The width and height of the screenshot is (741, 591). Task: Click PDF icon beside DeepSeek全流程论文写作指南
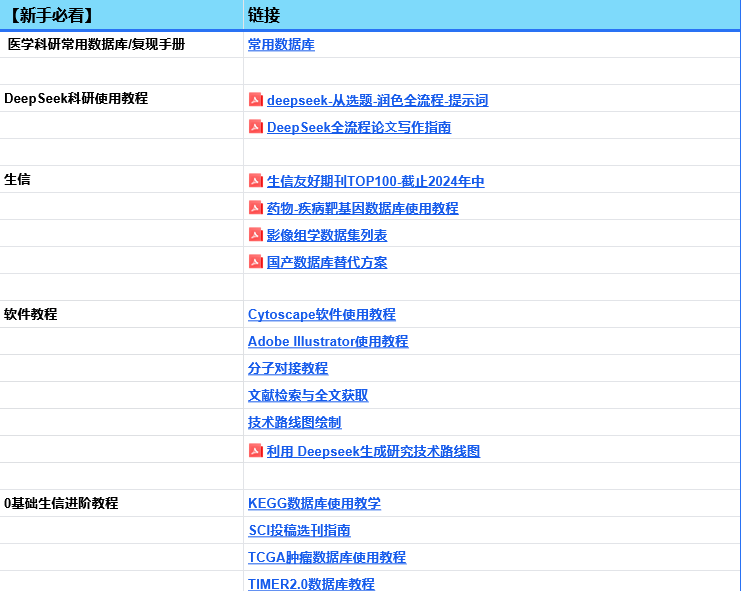(x=256, y=127)
